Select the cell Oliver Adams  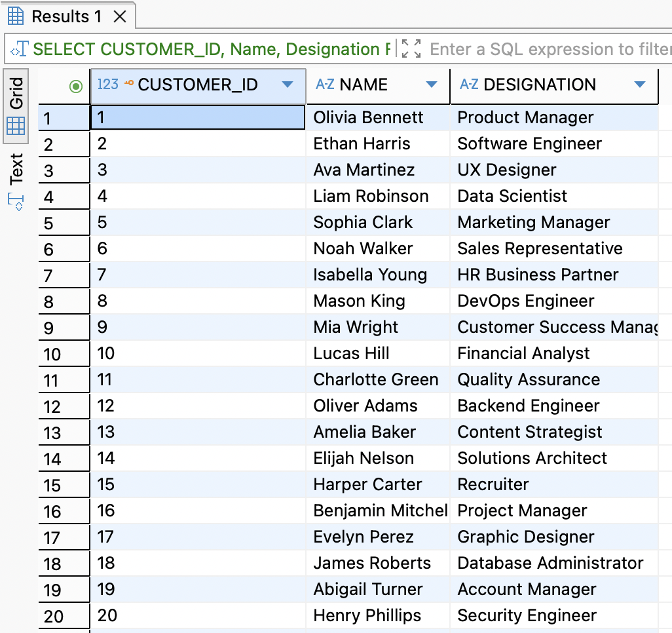click(x=378, y=406)
